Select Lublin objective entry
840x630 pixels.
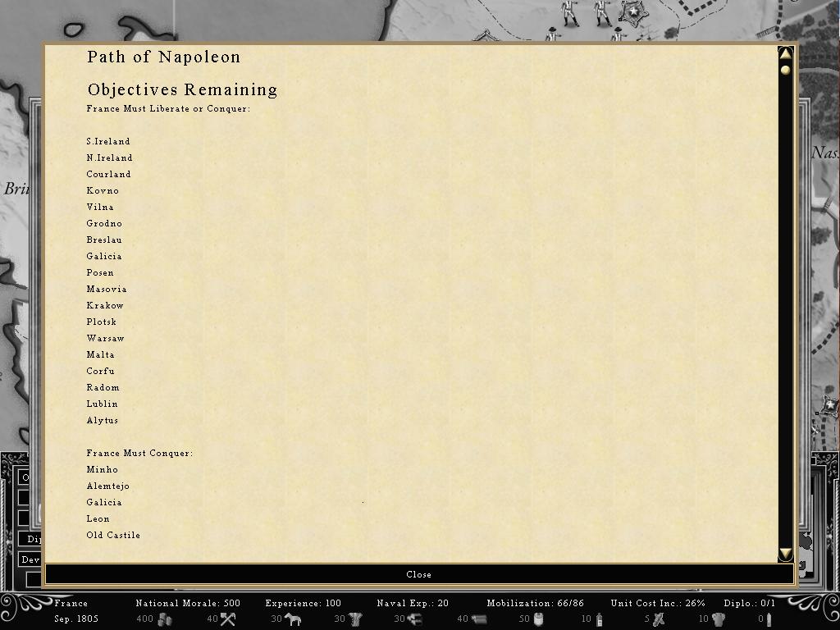102,404
